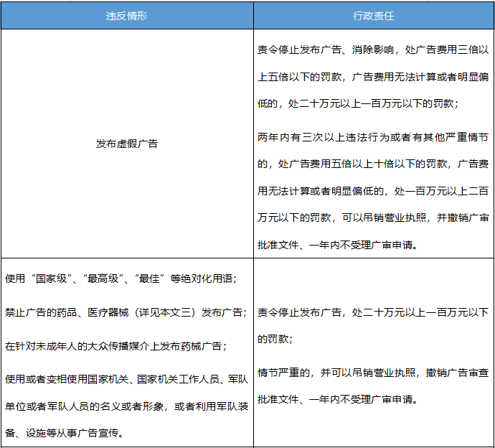Click the line about '“国家级”、“最高级”' absolute terms

(x=121, y=279)
